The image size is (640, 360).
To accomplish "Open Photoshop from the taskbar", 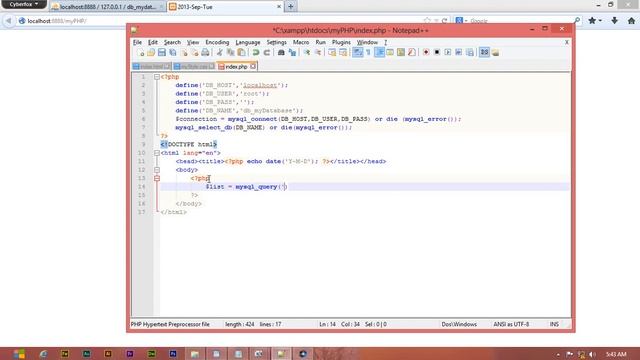I will [x=173, y=354].
